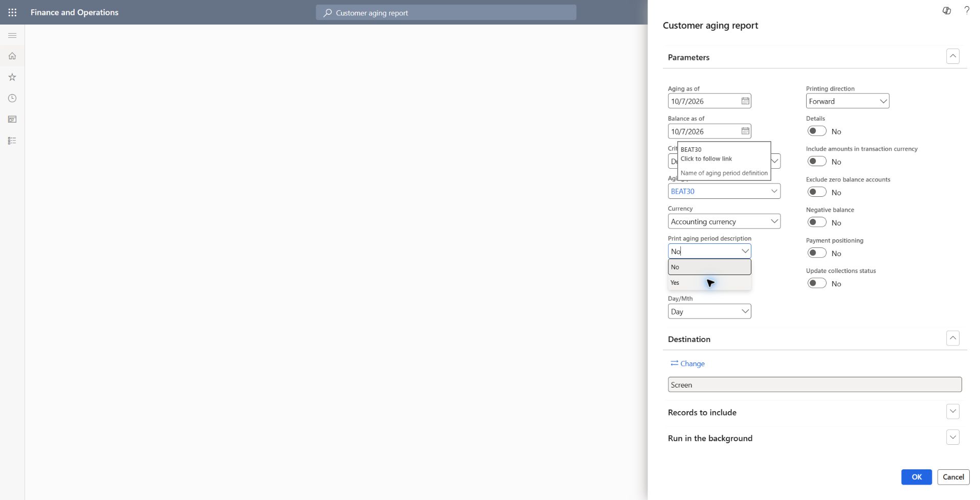Collapse the Parameters section
The width and height of the screenshot is (980, 500).
(952, 56)
